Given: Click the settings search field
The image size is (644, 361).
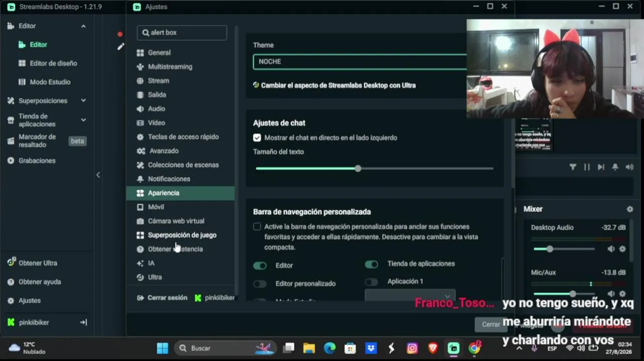Looking at the screenshot, I should point(182,33).
